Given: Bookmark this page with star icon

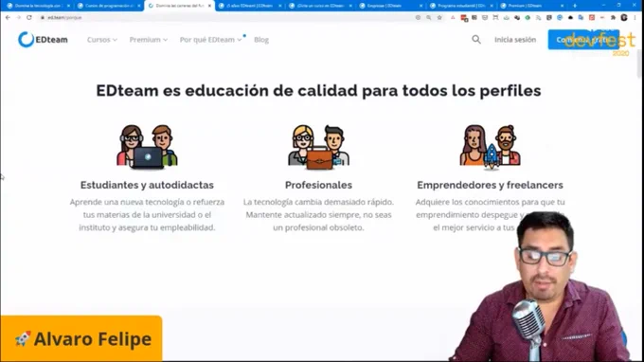Looking at the screenshot, I should (439, 18).
